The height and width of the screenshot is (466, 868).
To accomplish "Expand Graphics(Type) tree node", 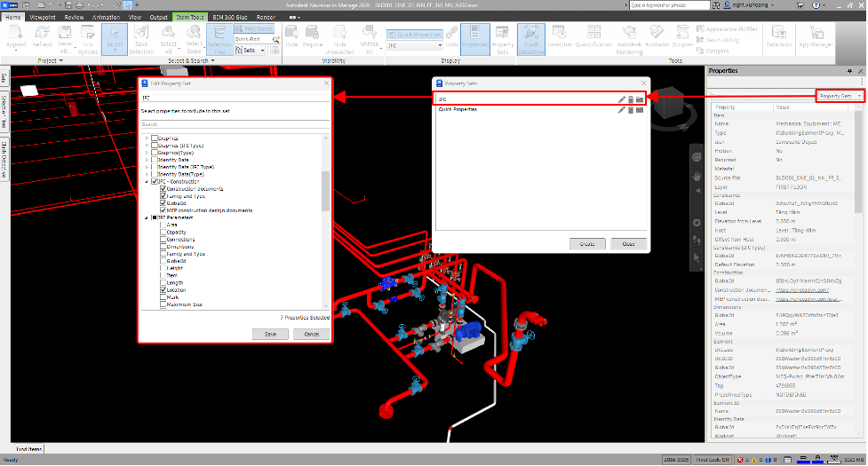I will point(147,153).
